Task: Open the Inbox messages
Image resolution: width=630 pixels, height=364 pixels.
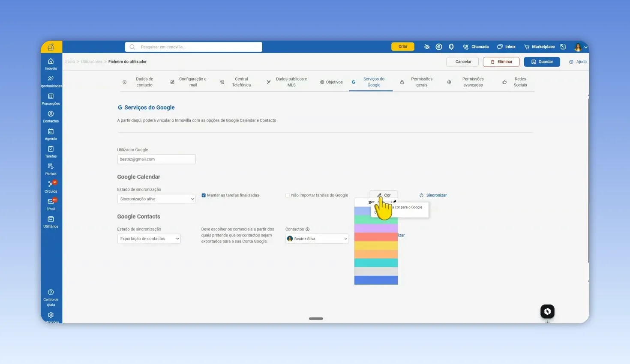Action: (506, 47)
